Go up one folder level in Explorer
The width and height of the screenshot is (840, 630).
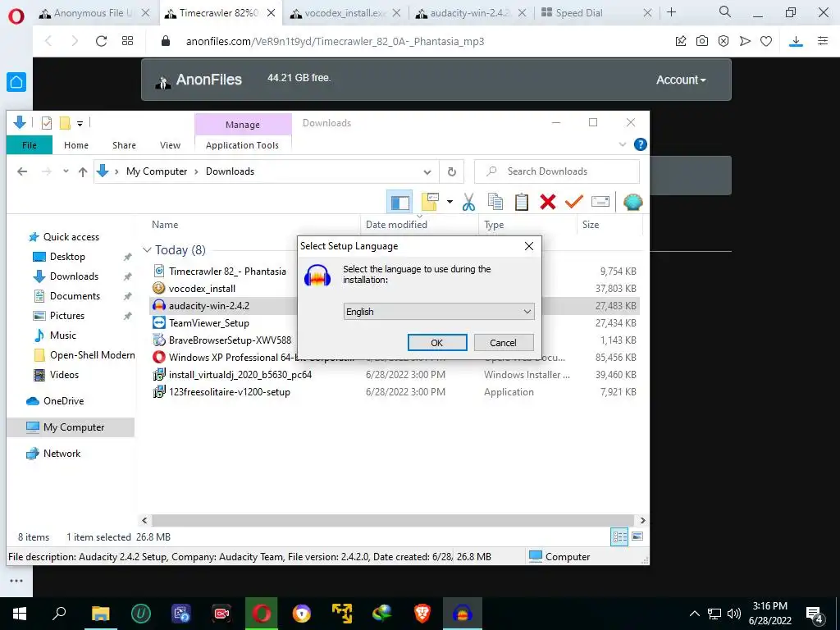coord(83,171)
